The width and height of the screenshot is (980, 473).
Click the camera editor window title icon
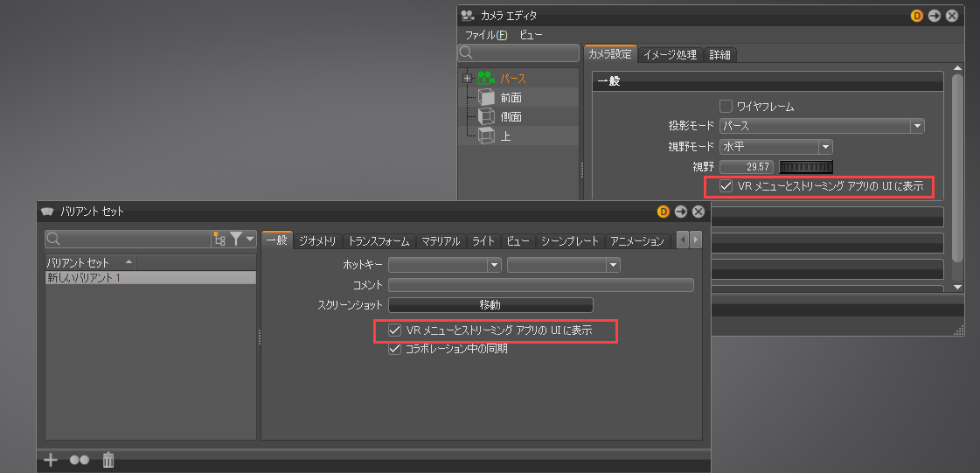tap(468, 16)
